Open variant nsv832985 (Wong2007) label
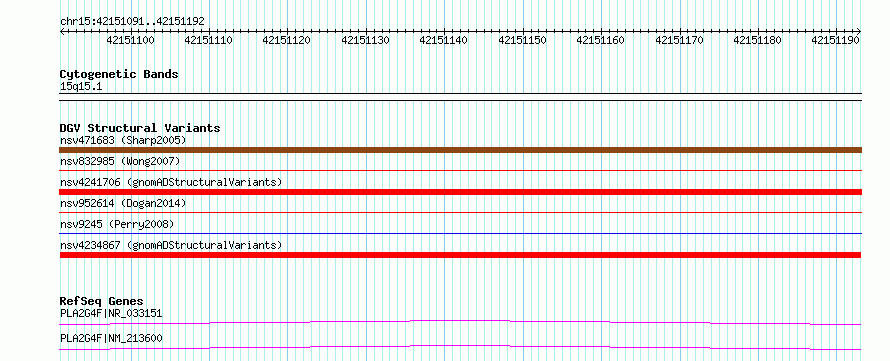Screen dimensions: 890x361 click(120, 161)
